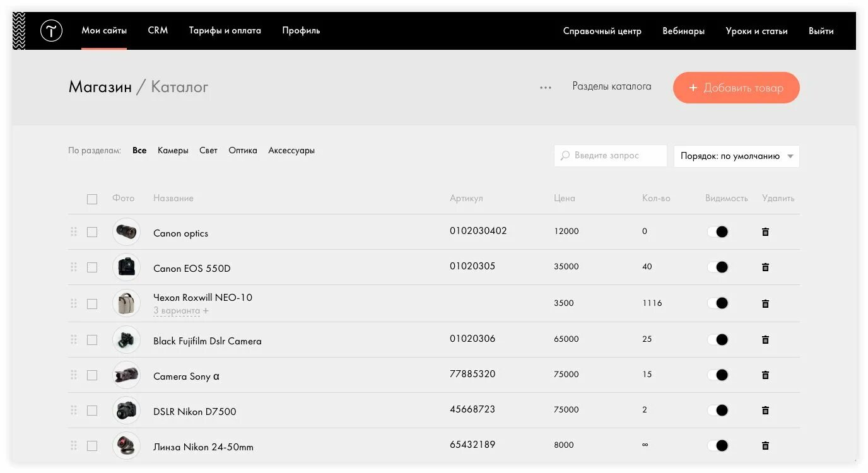This screenshot has height=473, width=868.
Task: Open the Порядок: по умолчанию sort dropdown
Action: tap(736, 156)
